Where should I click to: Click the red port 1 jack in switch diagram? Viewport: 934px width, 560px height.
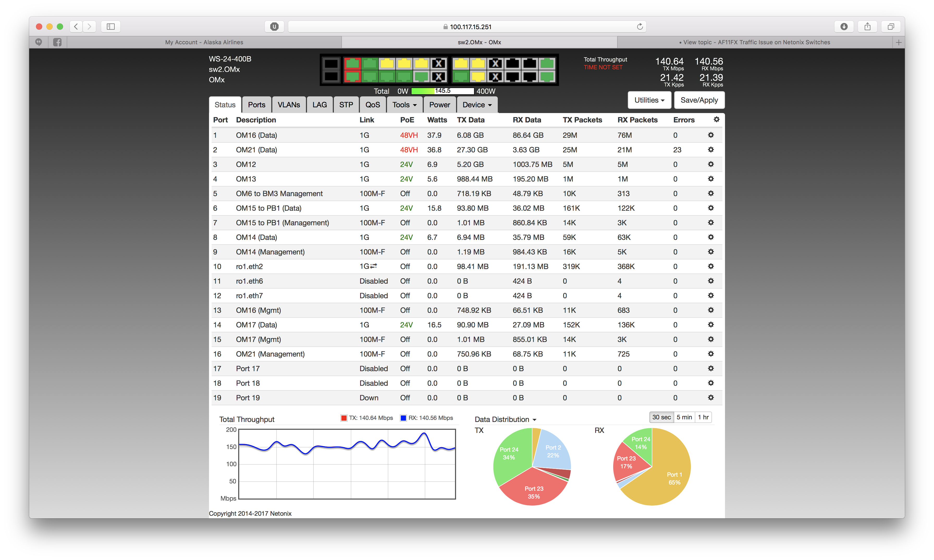[x=352, y=63]
